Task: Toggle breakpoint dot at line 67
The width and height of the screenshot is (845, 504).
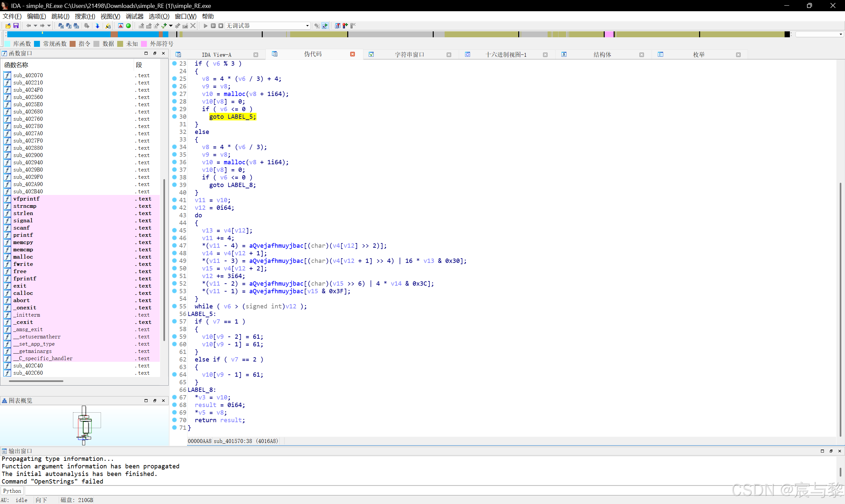Action: coord(174,397)
